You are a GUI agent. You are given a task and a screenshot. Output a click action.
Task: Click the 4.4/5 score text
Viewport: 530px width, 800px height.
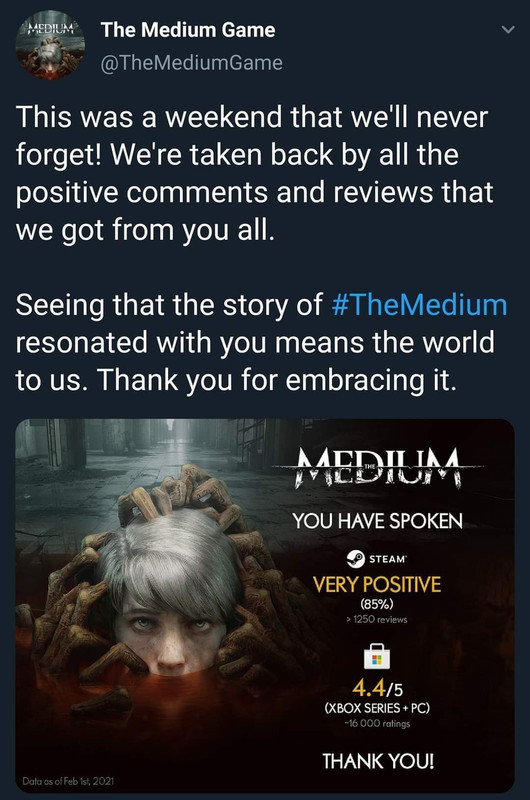pyautogui.click(x=377, y=688)
